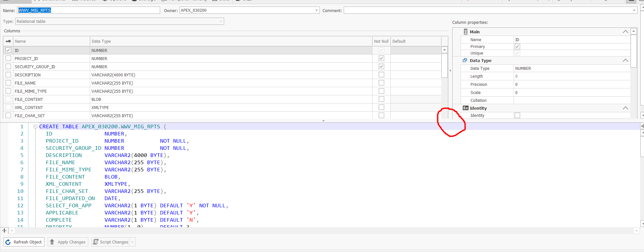
Task: Click the Data Type section icon
Action: 465,60
